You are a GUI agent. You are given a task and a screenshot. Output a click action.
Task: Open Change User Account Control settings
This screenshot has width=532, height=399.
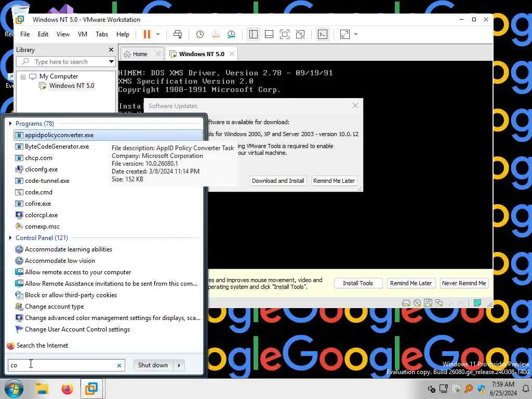click(x=108, y=329)
